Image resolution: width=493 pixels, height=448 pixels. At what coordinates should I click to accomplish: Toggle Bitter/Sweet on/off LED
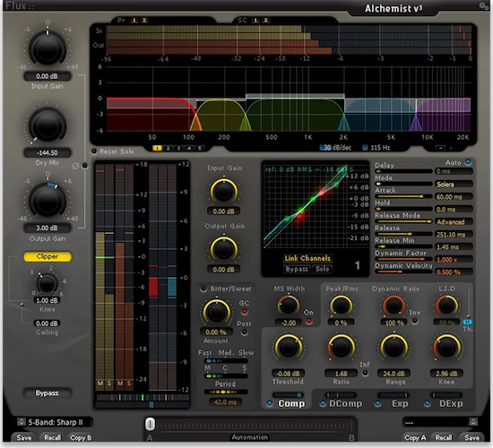pyautogui.click(x=203, y=289)
